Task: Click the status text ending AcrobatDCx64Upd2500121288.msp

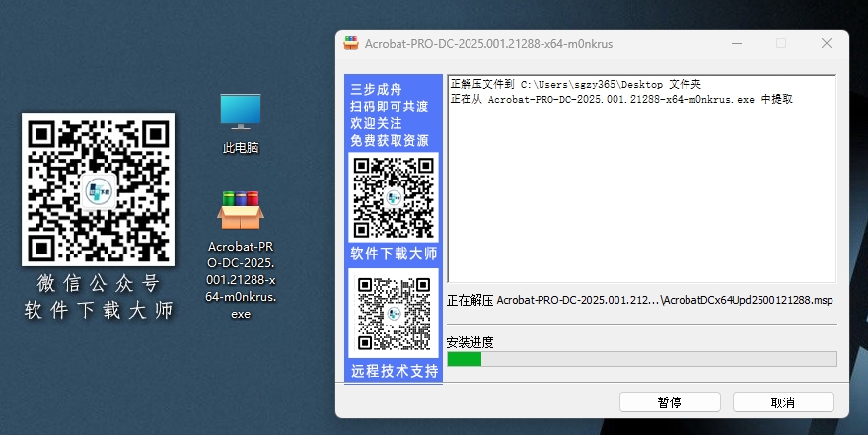Action: (639, 300)
